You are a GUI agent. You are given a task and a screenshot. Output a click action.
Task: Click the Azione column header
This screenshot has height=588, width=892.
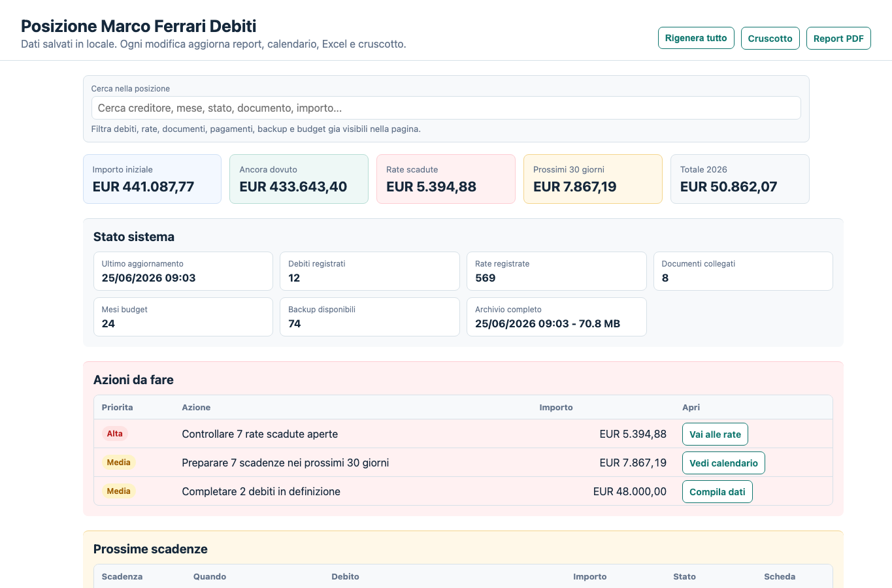click(x=196, y=407)
